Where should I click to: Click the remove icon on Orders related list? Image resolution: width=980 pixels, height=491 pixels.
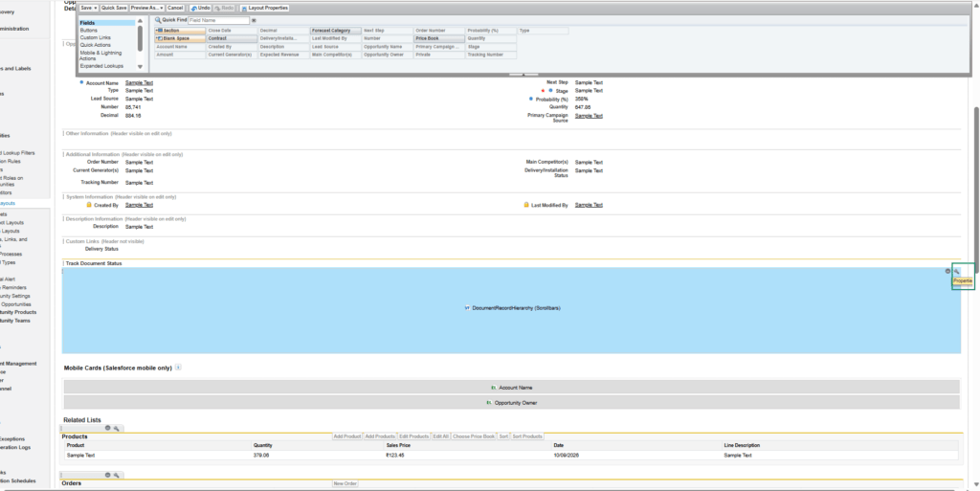pos(107,475)
